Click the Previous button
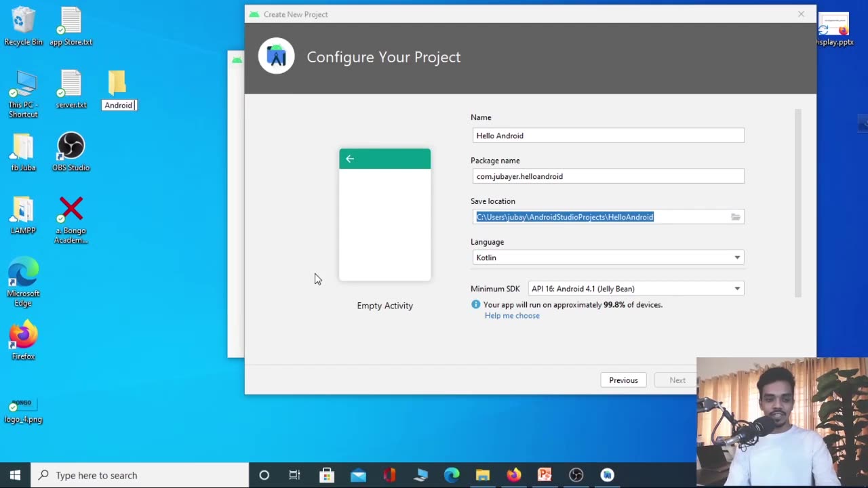Viewport: 868px width, 488px height. click(x=623, y=380)
